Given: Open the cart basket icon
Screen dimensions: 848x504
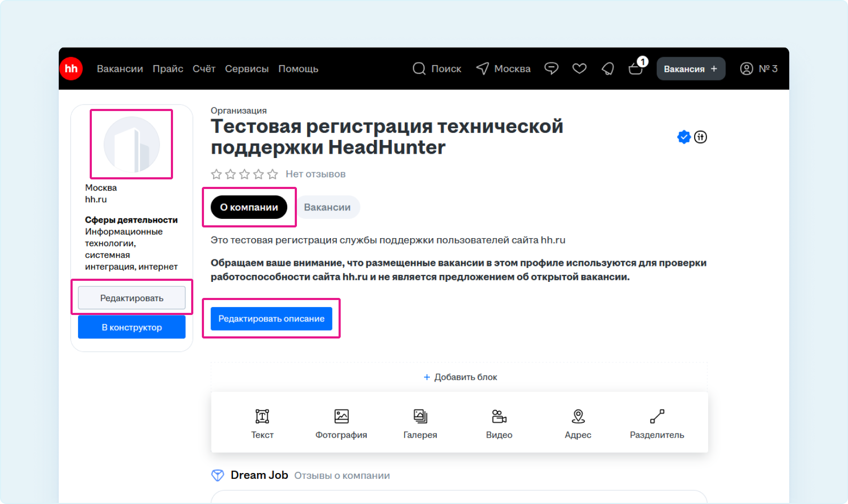Looking at the screenshot, I should point(635,68).
